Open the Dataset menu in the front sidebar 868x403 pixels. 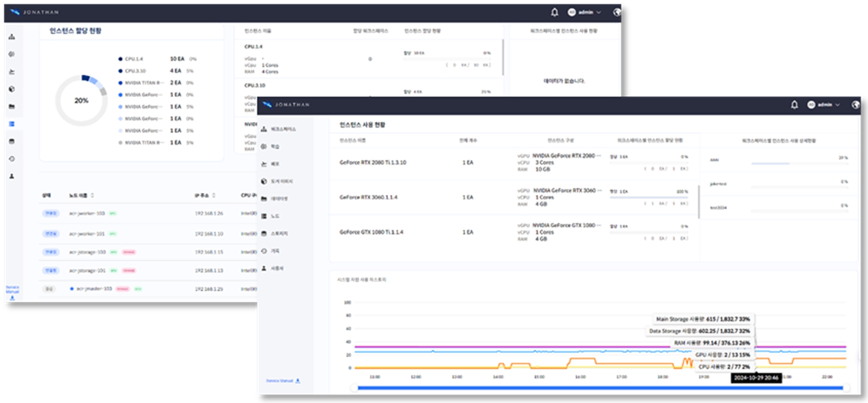click(x=274, y=199)
